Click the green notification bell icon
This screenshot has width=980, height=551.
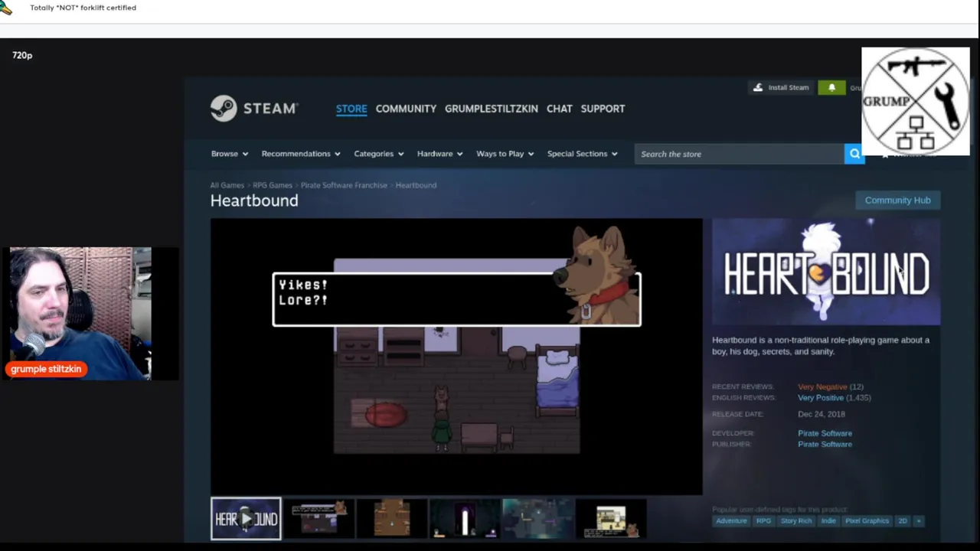point(831,87)
